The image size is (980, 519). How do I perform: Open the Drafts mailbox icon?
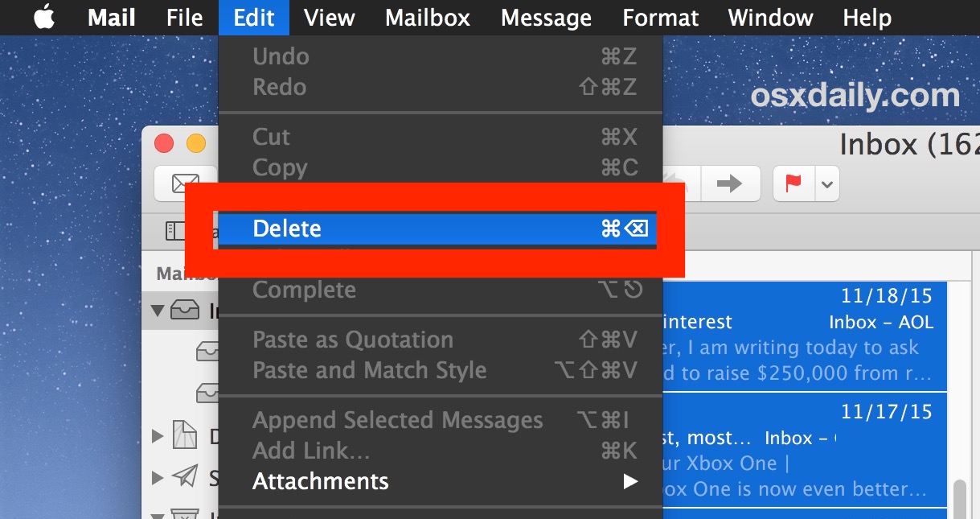186,435
